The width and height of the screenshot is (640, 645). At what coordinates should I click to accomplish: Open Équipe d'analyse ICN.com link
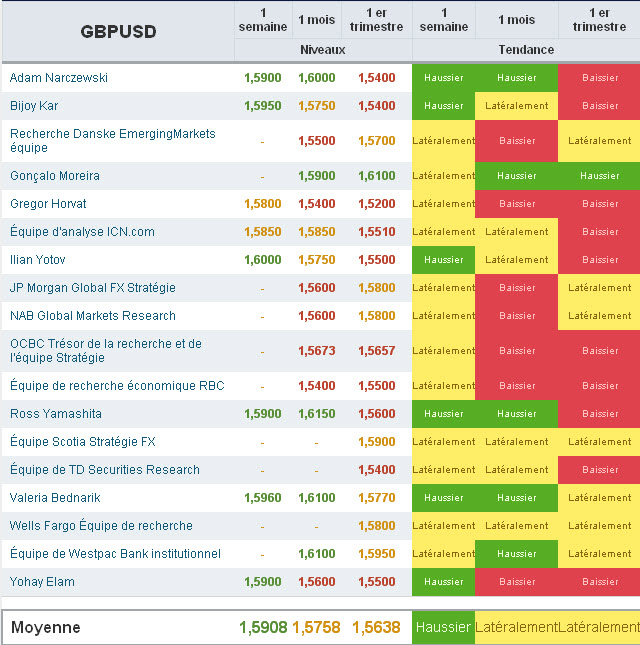point(82,232)
